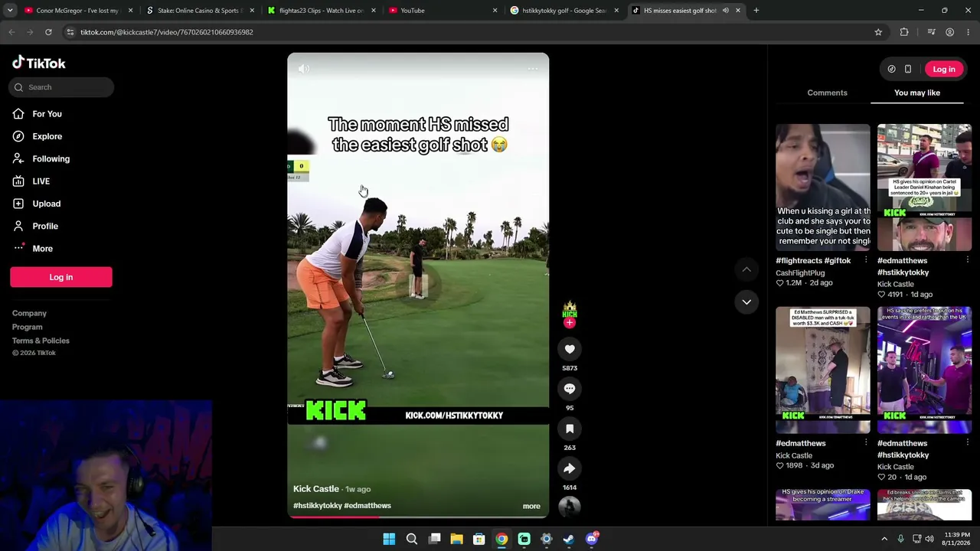
Task: Open the For You feed
Action: (47, 114)
